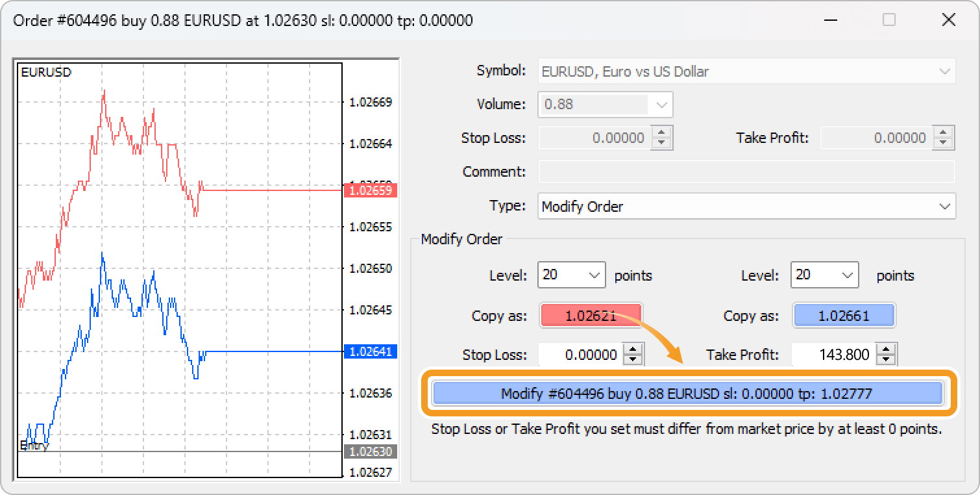Decrease Take Profit 143.800 with down arrow
This screenshot has width=980, height=495.
coord(886,360)
